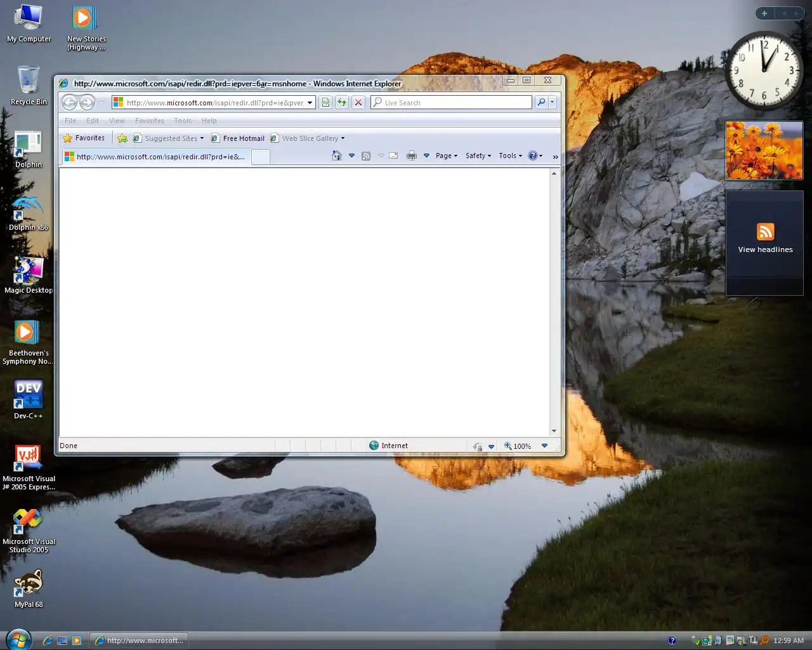Refresh the page with the green arrows icon
Screen dimensions: 812x650
342,102
